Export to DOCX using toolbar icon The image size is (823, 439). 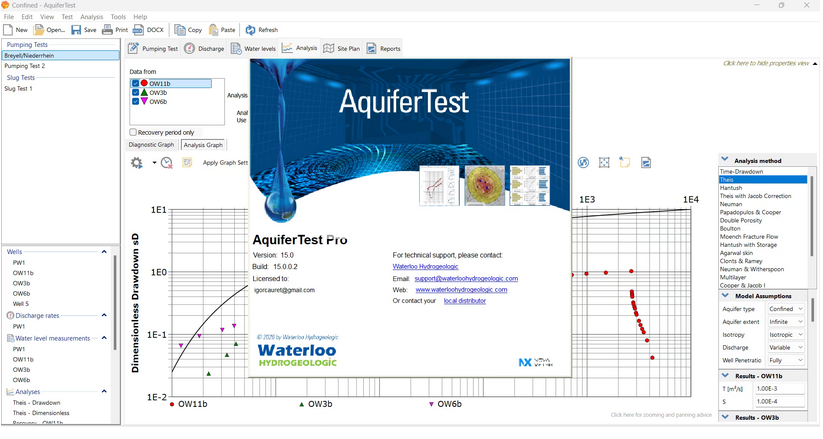[139, 30]
